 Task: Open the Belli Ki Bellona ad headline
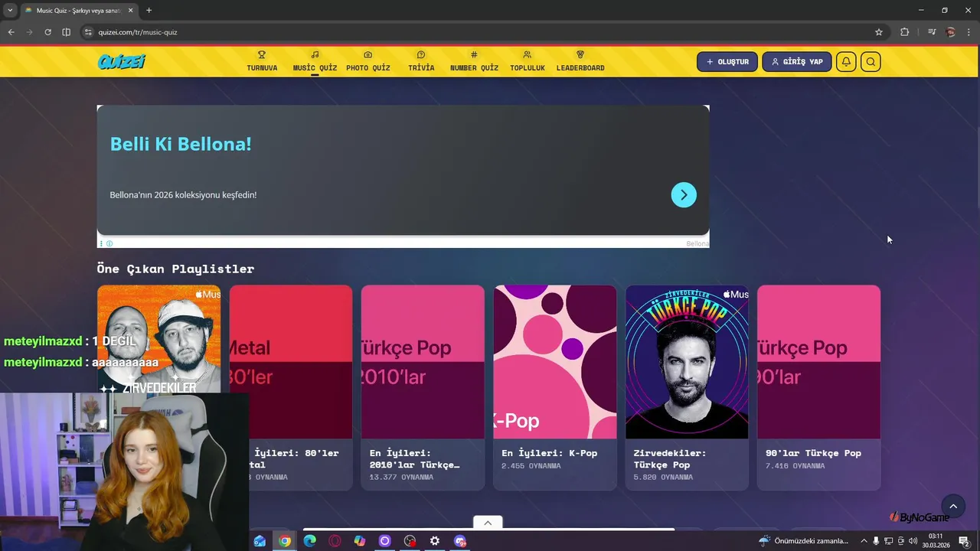tap(181, 144)
